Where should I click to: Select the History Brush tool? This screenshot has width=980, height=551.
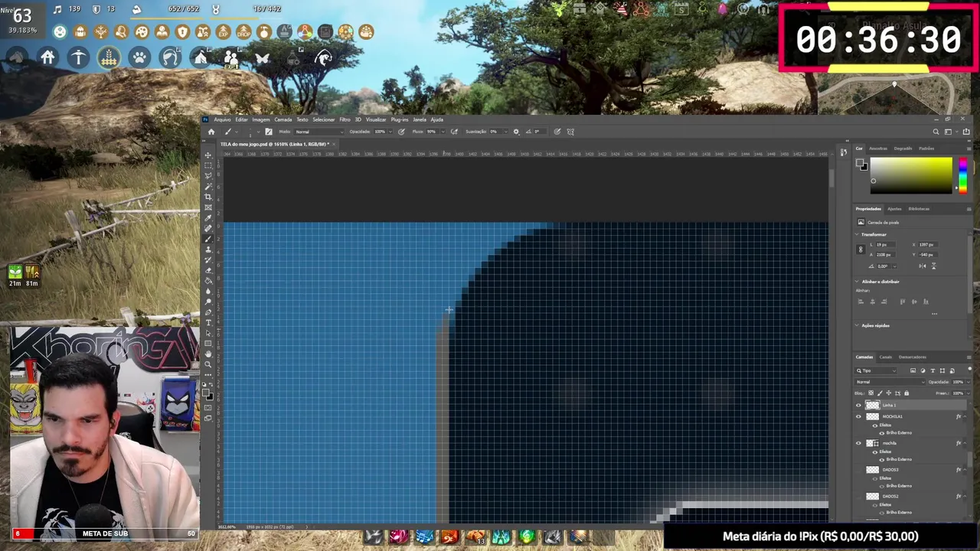(208, 259)
